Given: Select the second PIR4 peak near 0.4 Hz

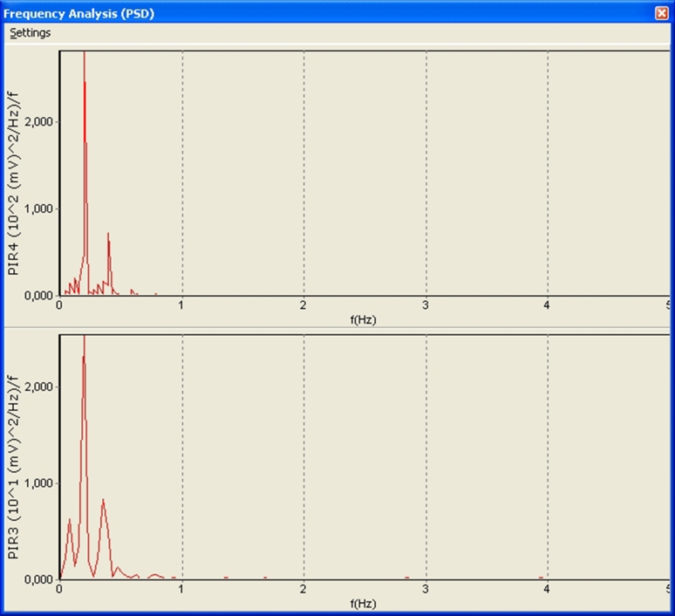Looking at the screenshot, I should (108, 235).
